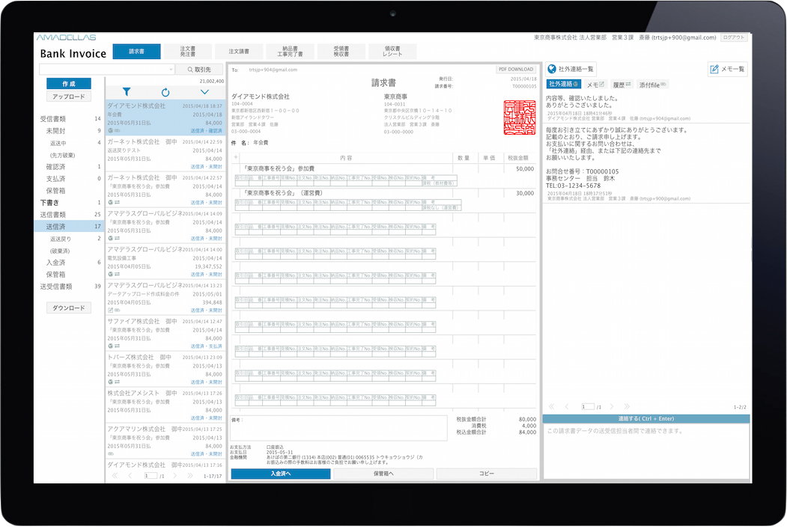Open the 注文請書 tab

point(239,51)
